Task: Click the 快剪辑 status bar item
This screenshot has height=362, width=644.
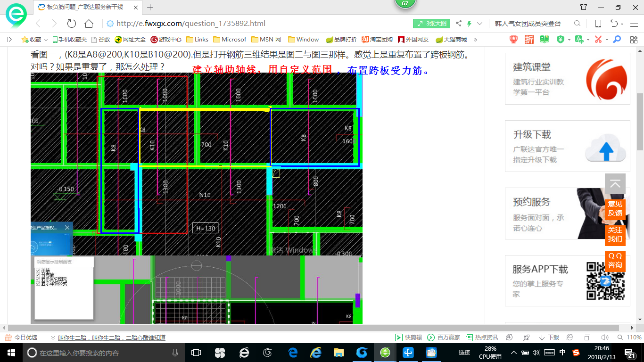Action: click(x=409, y=337)
